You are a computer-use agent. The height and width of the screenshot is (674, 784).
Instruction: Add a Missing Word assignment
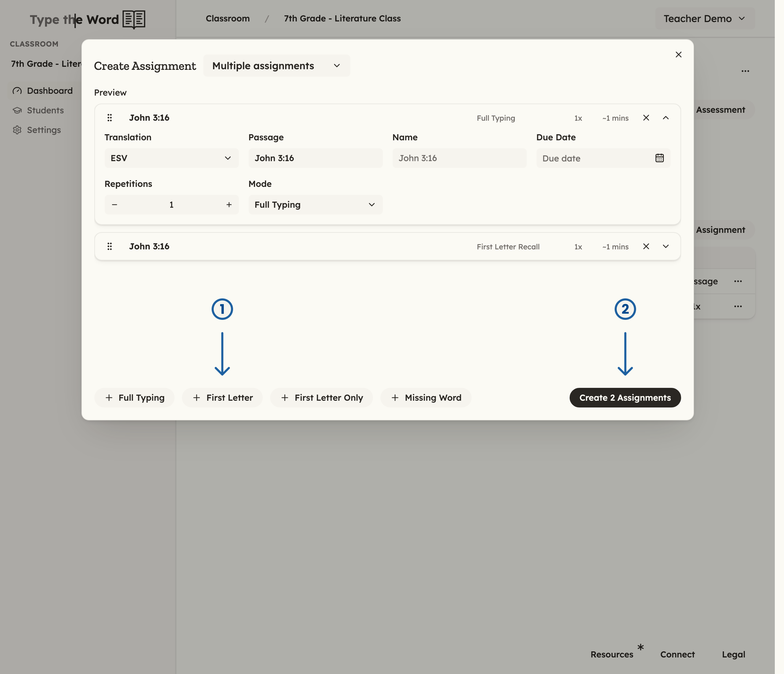click(426, 398)
